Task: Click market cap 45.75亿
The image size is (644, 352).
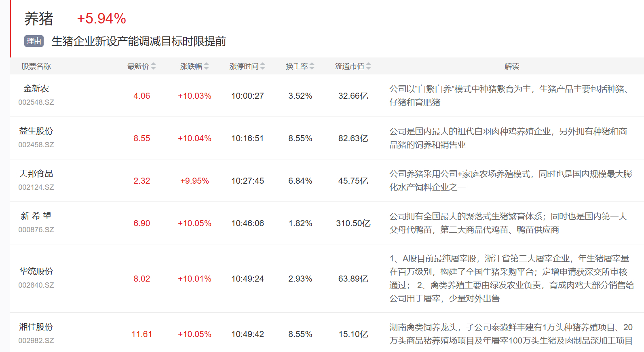Action: click(x=353, y=181)
